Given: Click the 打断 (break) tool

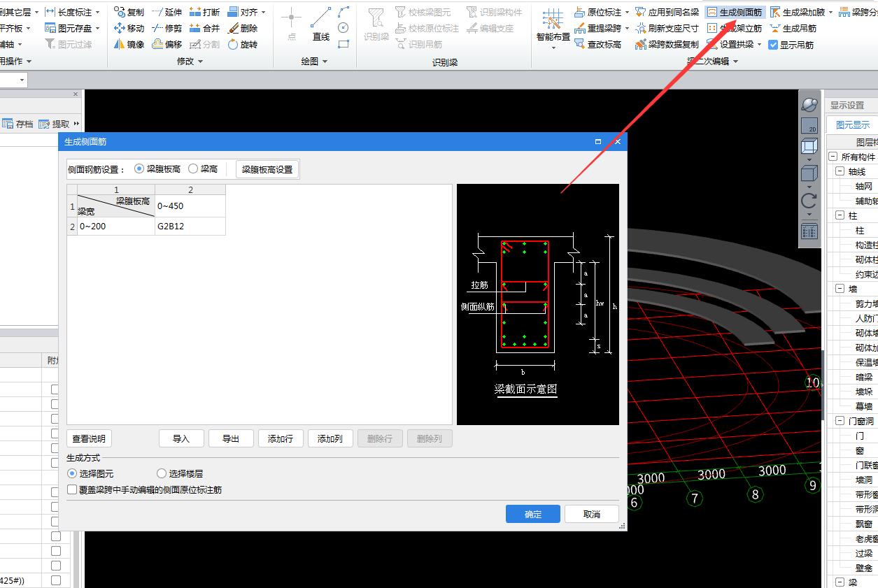Looking at the screenshot, I should tap(204, 12).
